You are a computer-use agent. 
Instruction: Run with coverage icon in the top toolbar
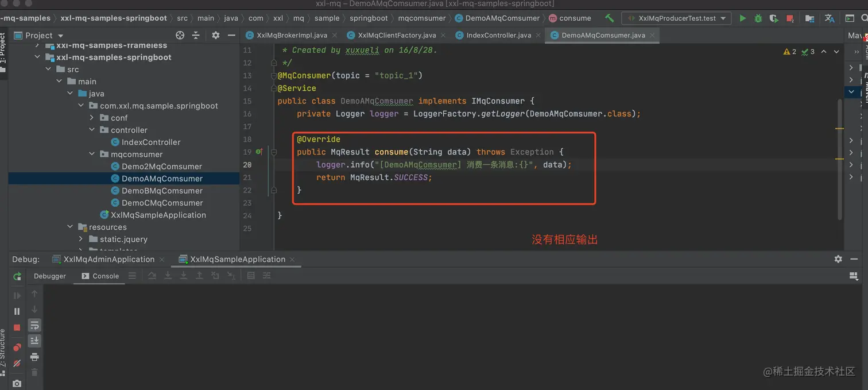click(774, 18)
